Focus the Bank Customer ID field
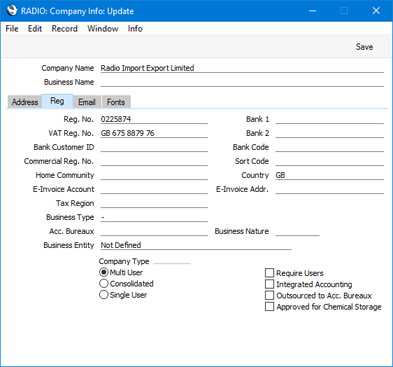The image size is (393, 367). [x=154, y=147]
